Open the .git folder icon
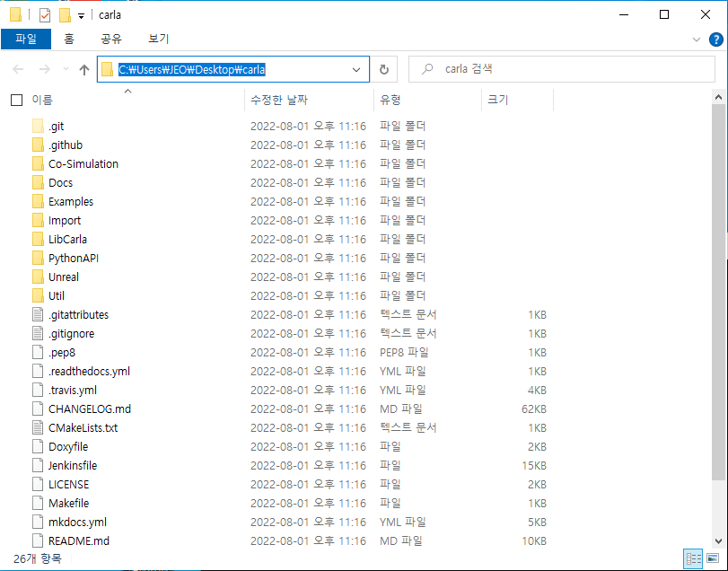Image resolution: width=728 pixels, height=571 pixels. tap(38, 126)
